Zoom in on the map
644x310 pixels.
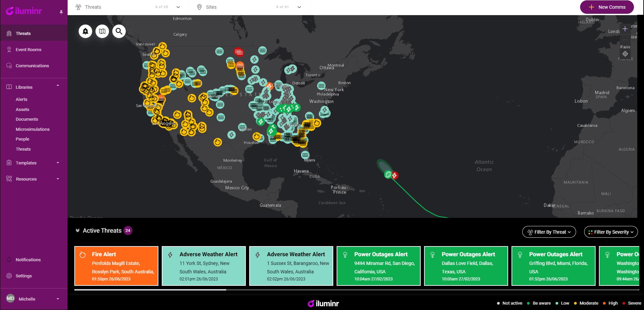coord(625,29)
